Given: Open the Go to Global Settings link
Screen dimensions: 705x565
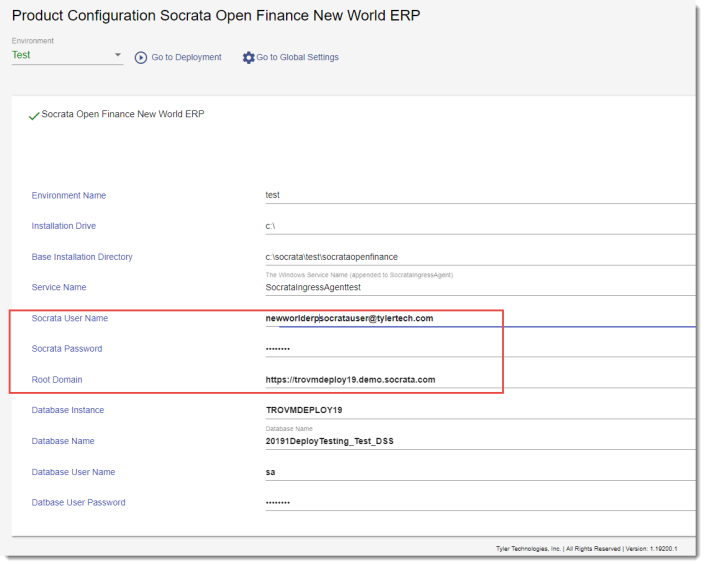Looking at the screenshot, I should pyautogui.click(x=297, y=58).
